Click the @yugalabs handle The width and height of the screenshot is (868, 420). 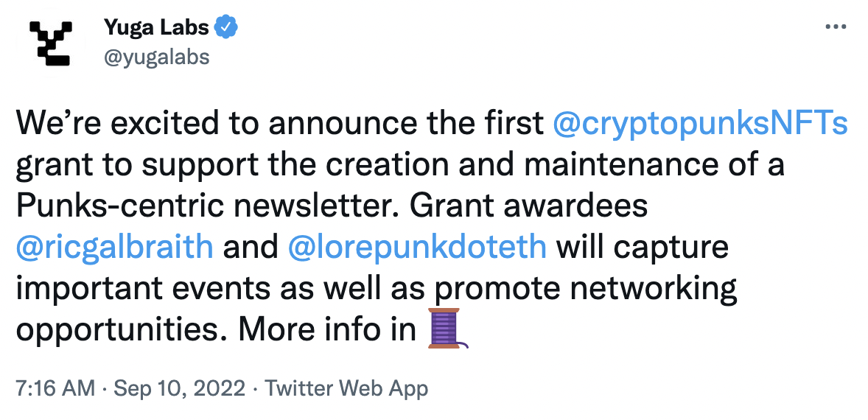pos(156,56)
